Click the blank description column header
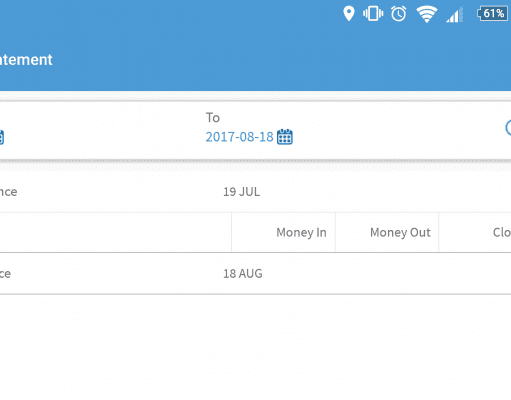This screenshot has height=400, width=511. (116, 232)
